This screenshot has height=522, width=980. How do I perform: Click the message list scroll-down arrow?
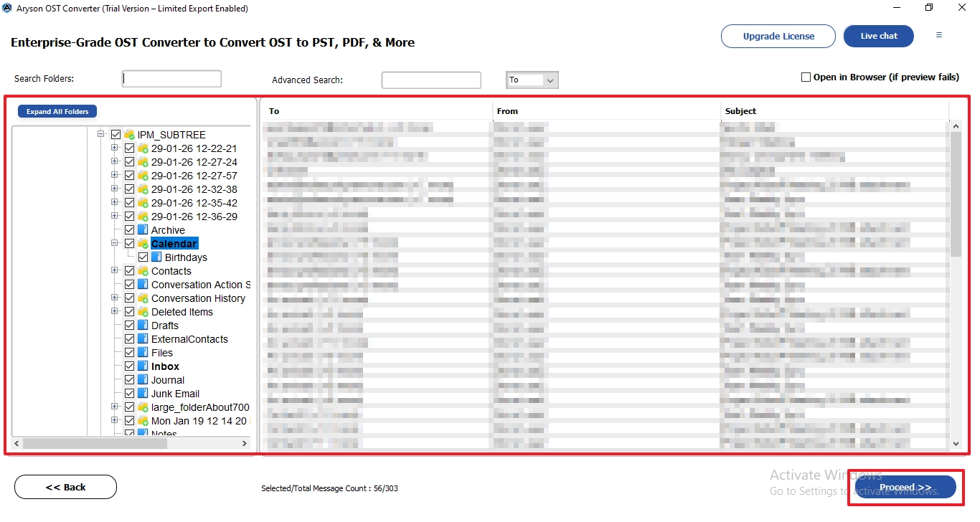click(956, 444)
